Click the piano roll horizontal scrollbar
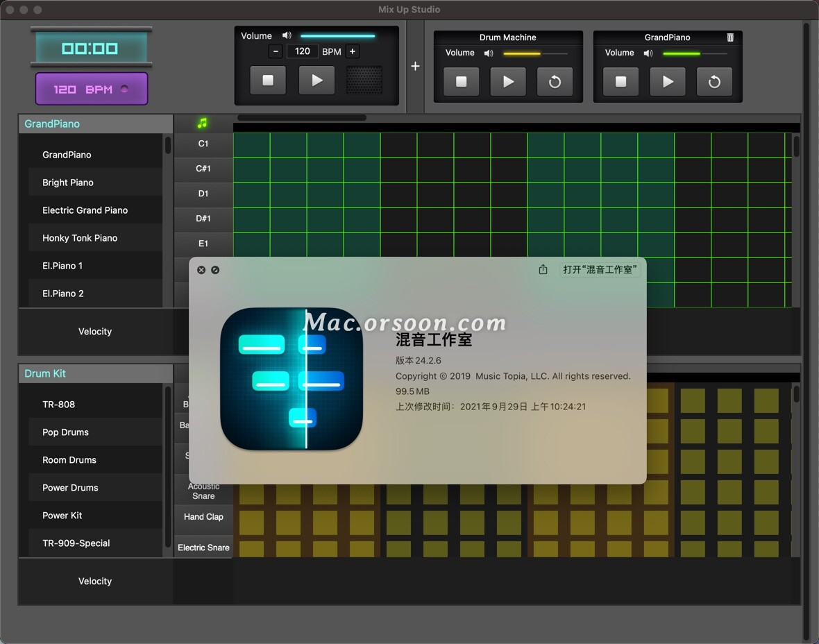This screenshot has width=819, height=644. [x=302, y=117]
